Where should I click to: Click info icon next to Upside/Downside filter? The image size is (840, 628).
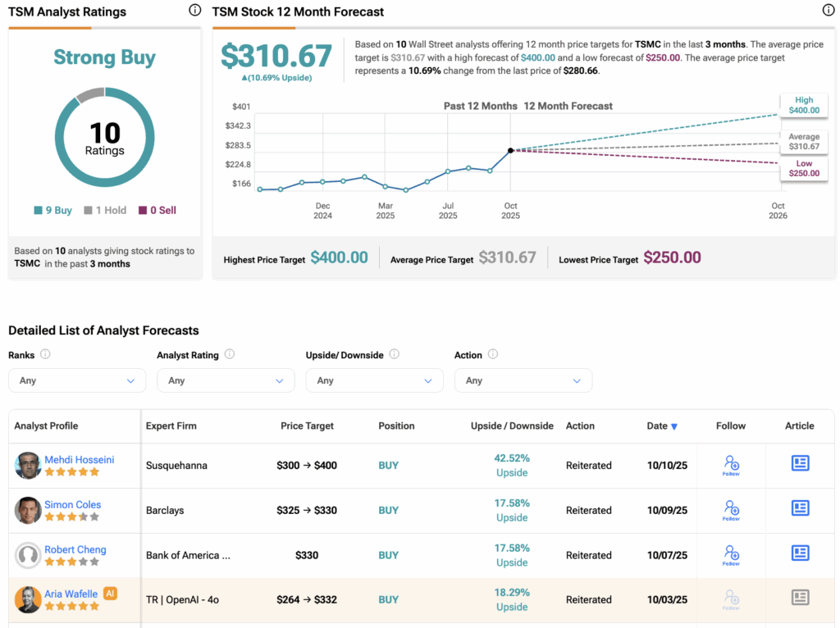click(395, 354)
